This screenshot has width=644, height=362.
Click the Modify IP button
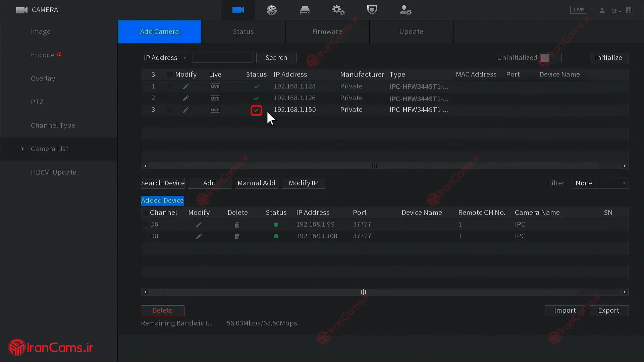tap(303, 183)
